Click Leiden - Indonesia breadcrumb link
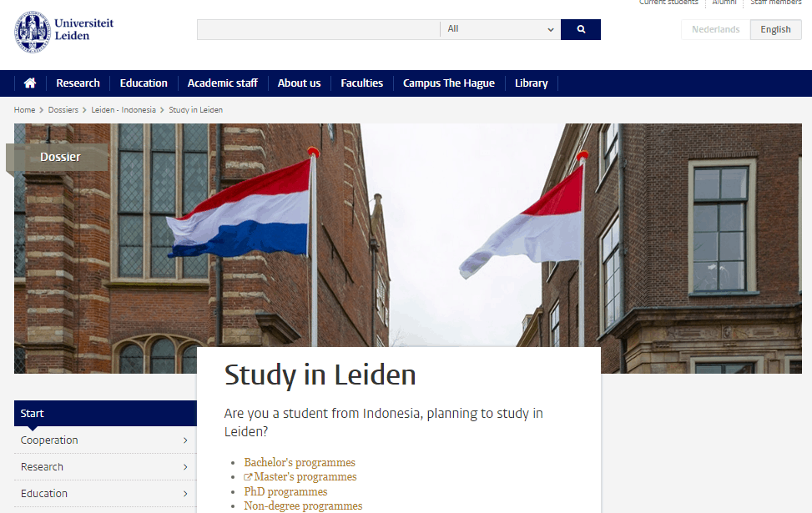 click(x=124, y=110)
